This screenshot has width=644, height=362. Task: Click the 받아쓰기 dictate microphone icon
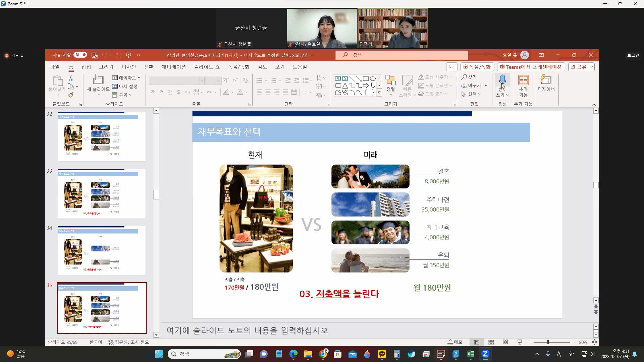click(x=502, y=80)
